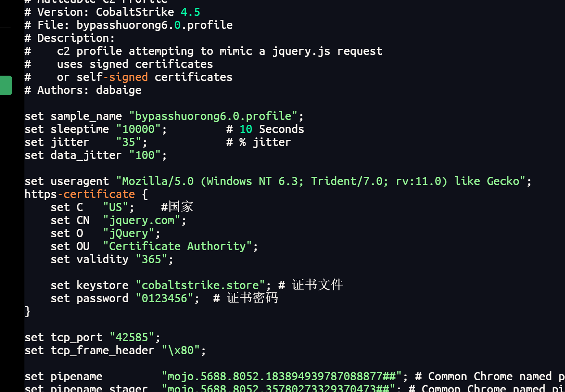
Task: Click the Mozilla/5.0 useragent string
Action: (321, 181)
